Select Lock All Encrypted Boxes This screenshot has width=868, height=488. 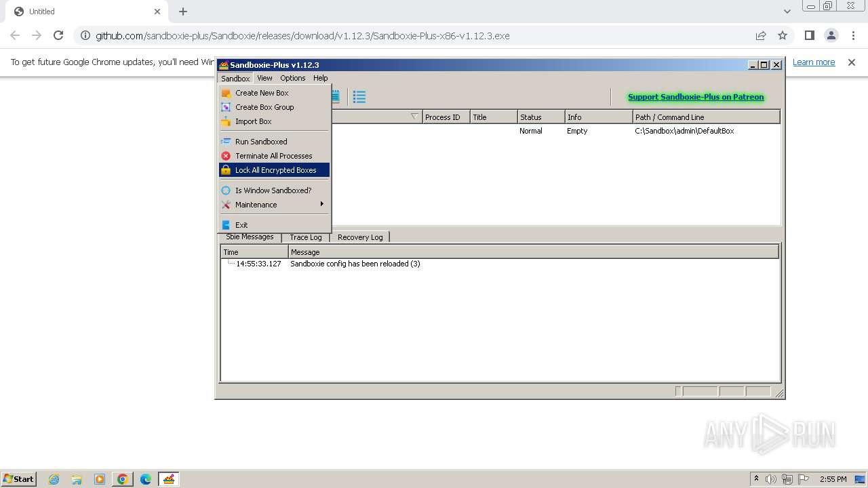coord(274,170)
